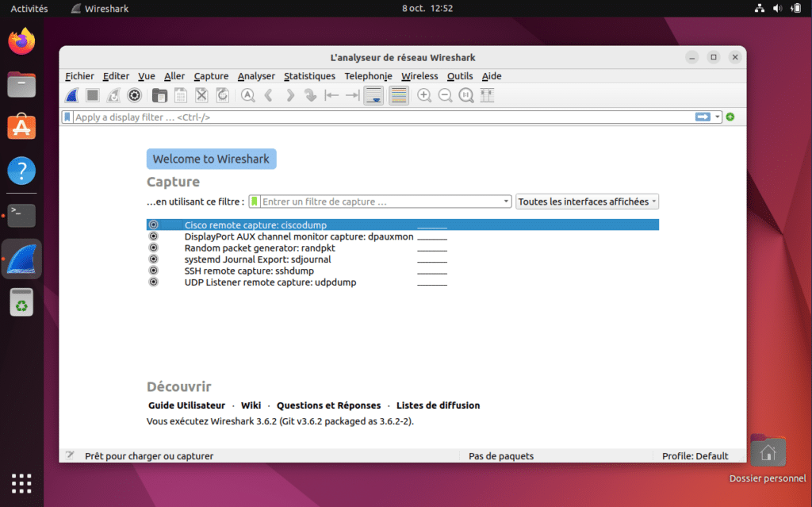This screenshot has width=812, height=507.
Task: Expand the capture filter dropdown arrow
Action: [x=506, y=202]
